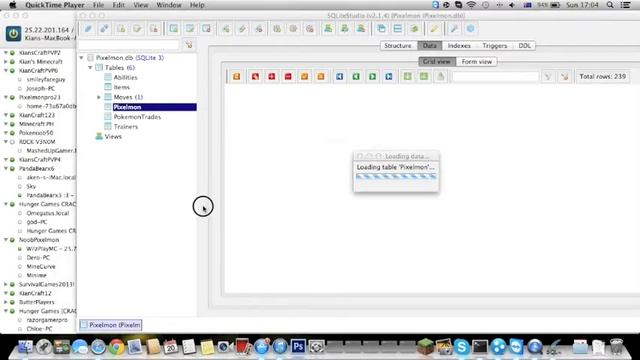Switch to the DDL tab
Image resolution: width=640 pixels, height=360 pixels.
524,46
